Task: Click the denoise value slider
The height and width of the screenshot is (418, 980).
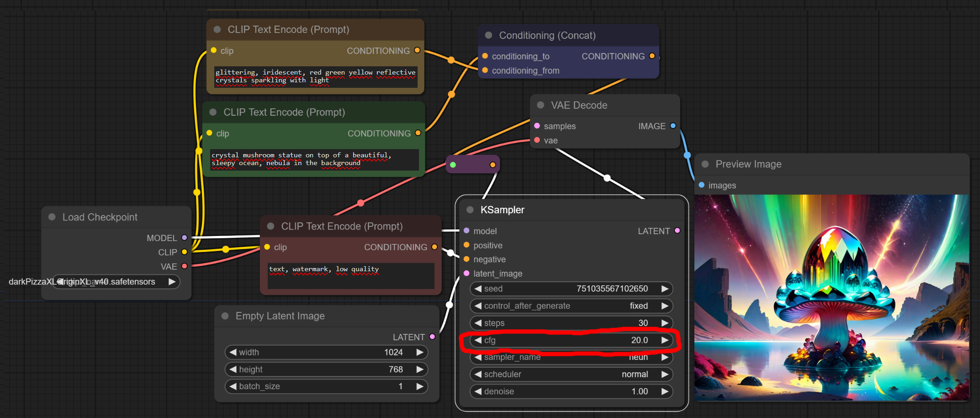Action: coord(571,391)
